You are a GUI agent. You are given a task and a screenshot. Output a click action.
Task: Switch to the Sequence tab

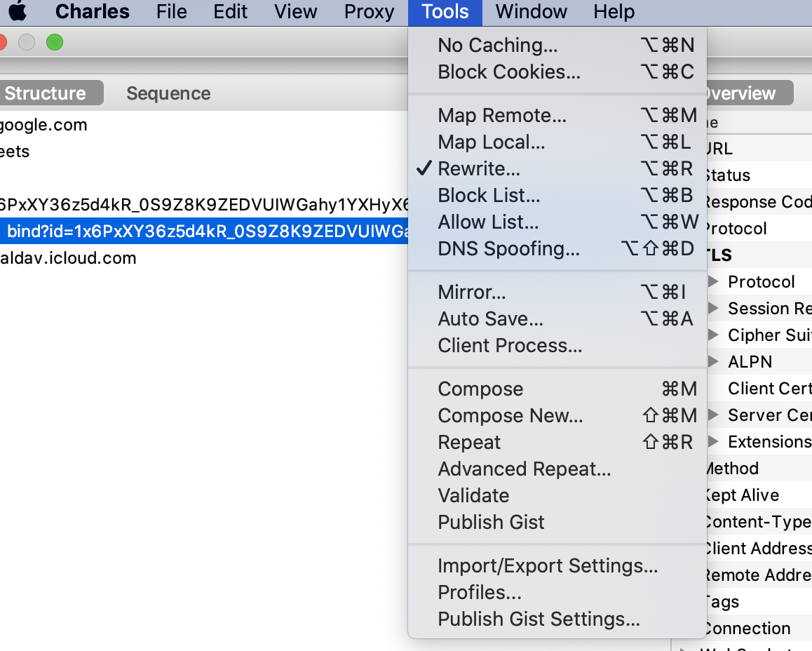168,93
